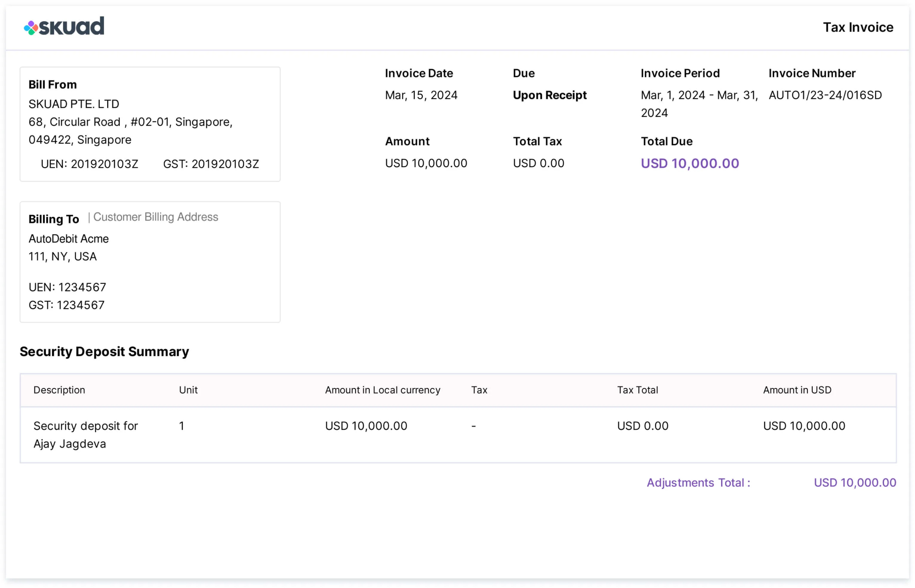
Task: Click the 'Billing To' heading
Action: tap(53, 219)
